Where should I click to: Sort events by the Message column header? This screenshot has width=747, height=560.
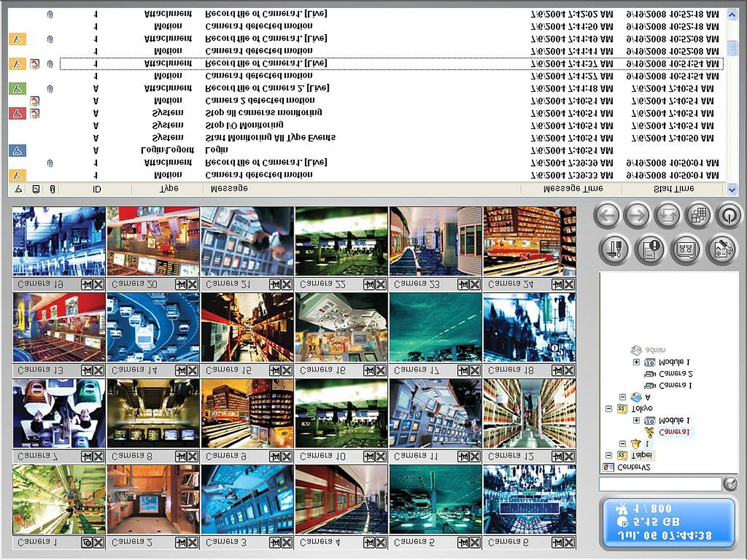[x=361, y=189]
